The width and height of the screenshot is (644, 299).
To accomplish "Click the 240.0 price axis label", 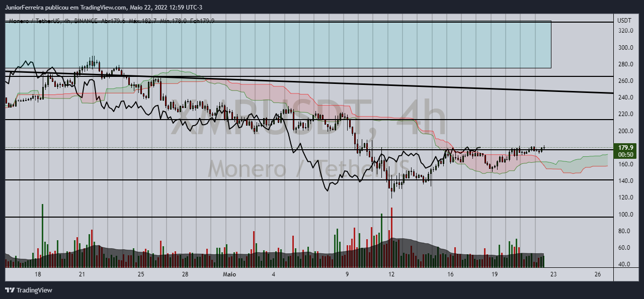I will (x=625, y=97).
